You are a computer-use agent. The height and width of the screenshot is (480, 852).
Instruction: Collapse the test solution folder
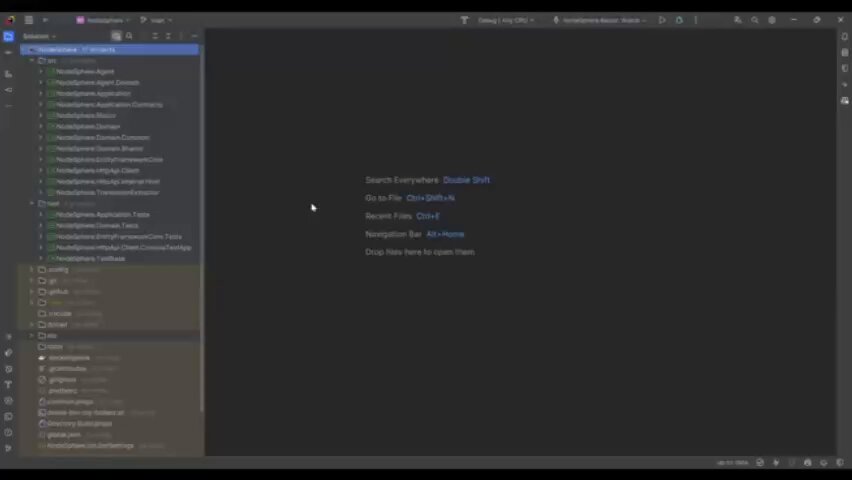32,203
